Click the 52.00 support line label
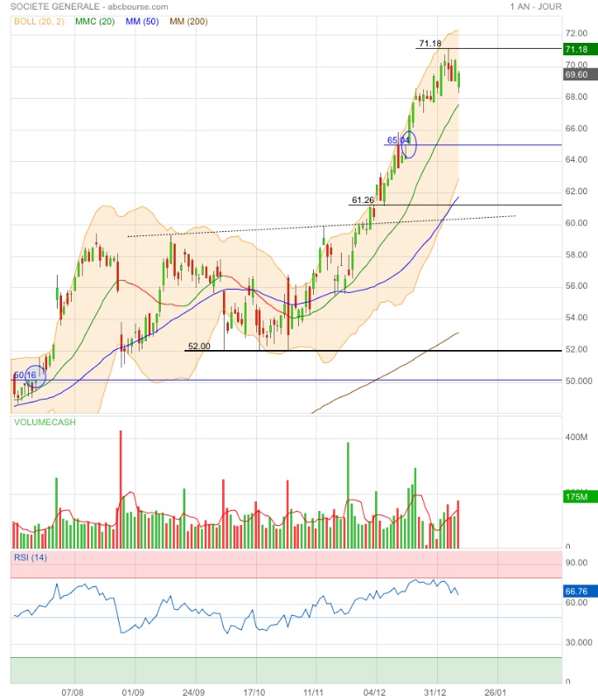The height and width of the screenshot is (700, 598). 198,346
